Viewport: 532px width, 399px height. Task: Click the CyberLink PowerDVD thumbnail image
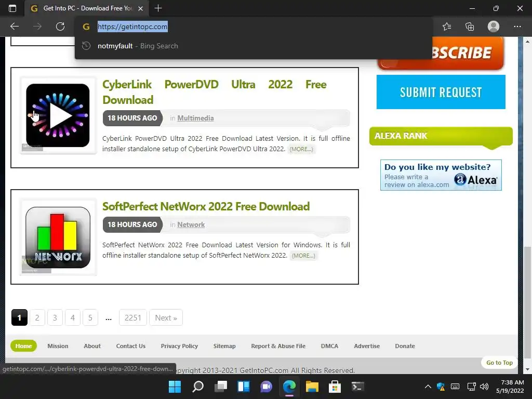click(x=58, y=115)
